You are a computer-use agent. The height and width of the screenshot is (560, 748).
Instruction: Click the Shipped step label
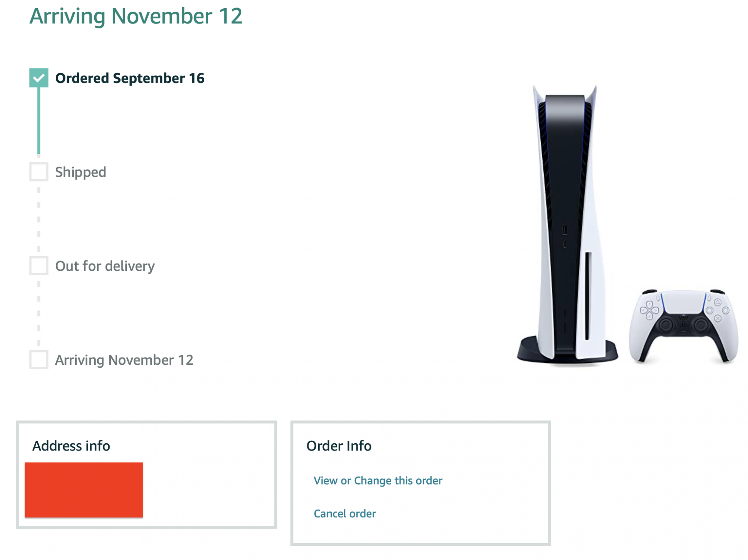pyautogui.click(x=80, y=172)
